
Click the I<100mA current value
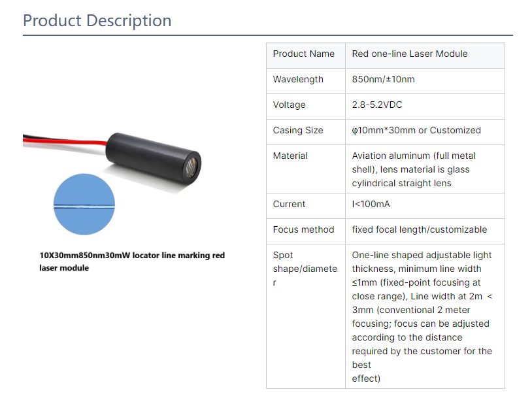(x=371, y=205)
